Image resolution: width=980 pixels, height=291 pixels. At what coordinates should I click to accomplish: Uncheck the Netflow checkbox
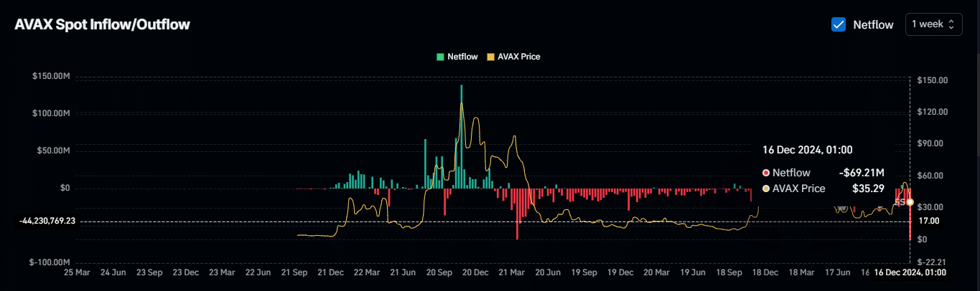[x=838, y=24]
